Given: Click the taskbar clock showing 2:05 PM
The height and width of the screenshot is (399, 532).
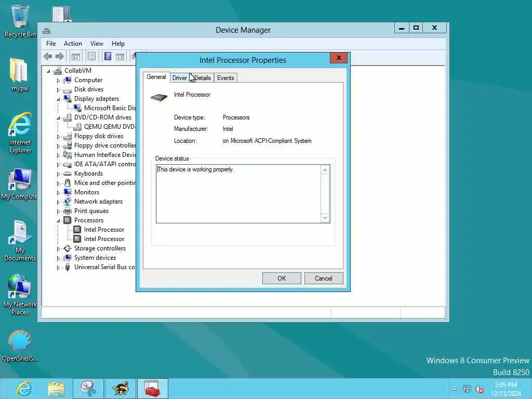Looking at the screenshot, I should click(506, 389).
